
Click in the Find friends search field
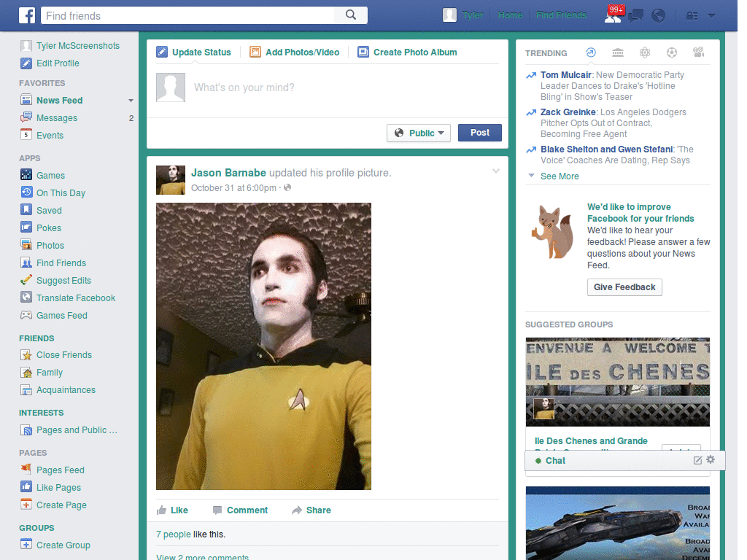(187, 16)
